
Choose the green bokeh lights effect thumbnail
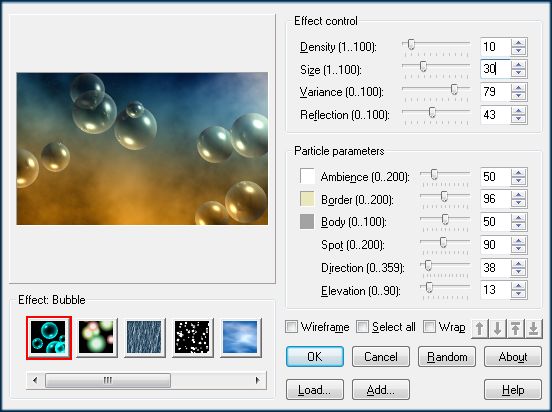click(96, 337)
